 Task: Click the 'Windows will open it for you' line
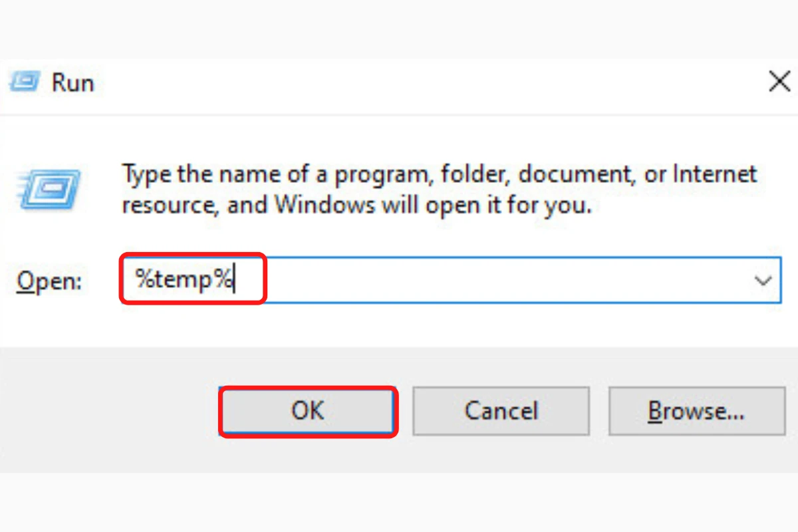click(x=356, y=204)
